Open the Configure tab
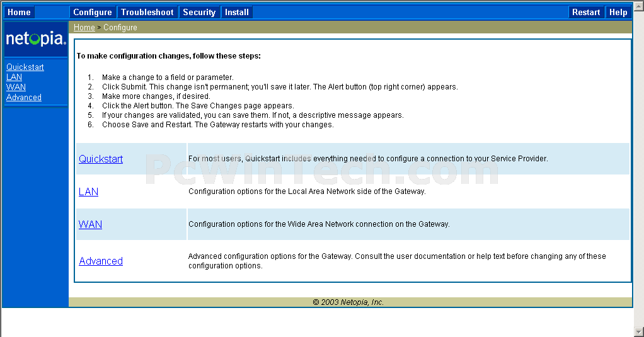The width and height of the screenshot is (644, 337). 93,13
